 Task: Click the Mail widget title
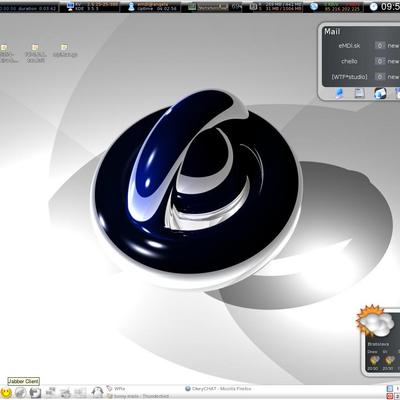332,32
